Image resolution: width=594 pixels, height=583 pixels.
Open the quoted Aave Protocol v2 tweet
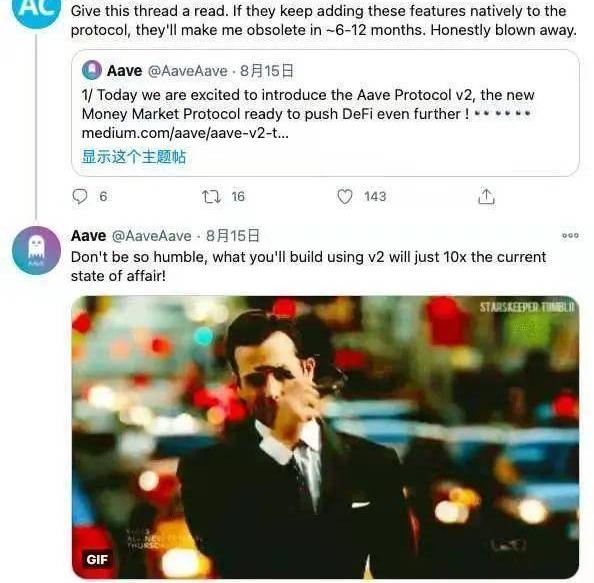(x=325, y=113)
